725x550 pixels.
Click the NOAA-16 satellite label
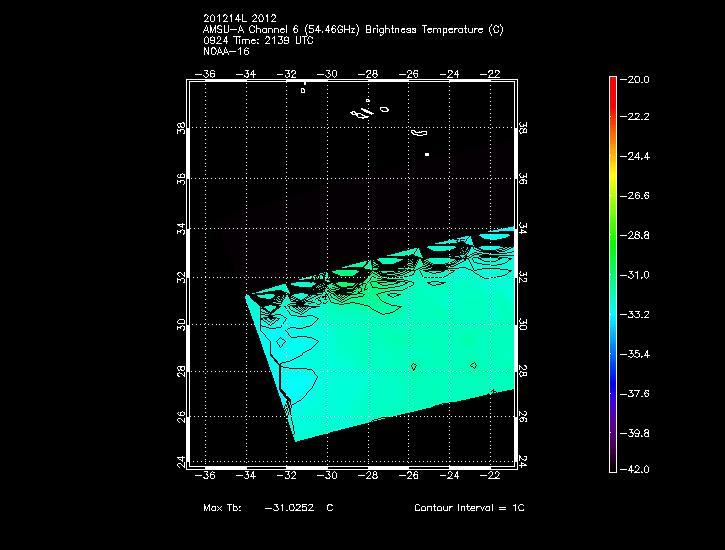(224, 52)
